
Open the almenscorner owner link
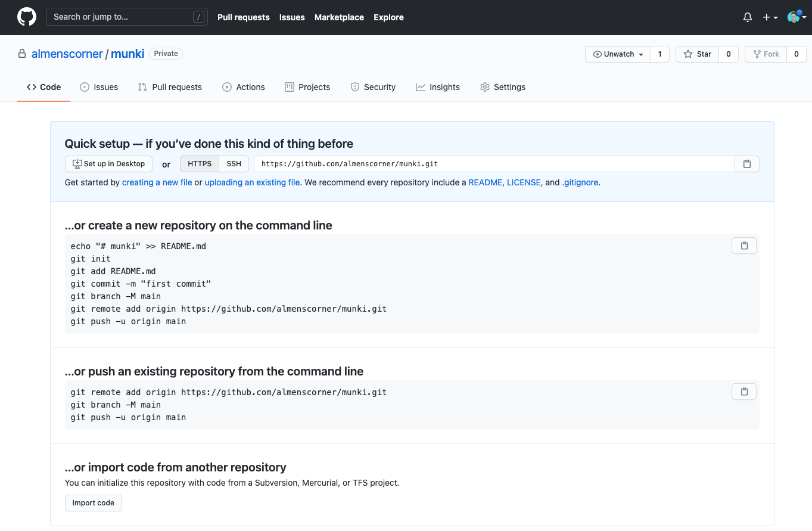point(67,54)
